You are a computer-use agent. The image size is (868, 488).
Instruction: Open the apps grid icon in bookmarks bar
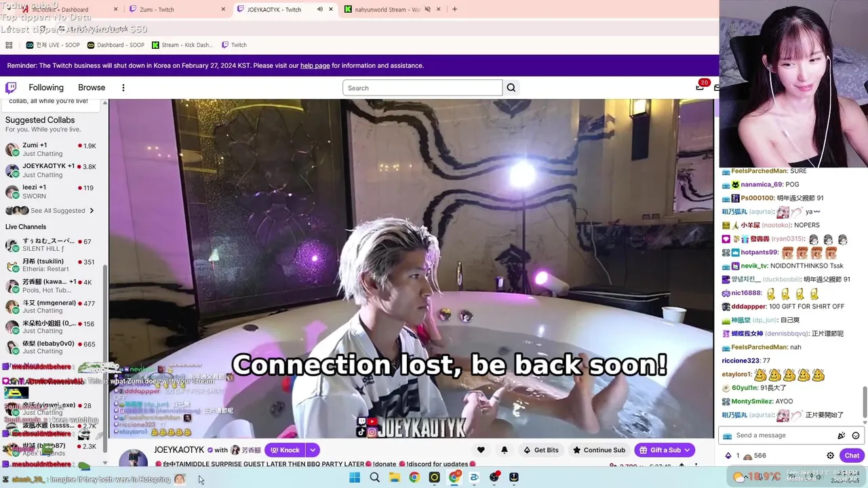9,45
